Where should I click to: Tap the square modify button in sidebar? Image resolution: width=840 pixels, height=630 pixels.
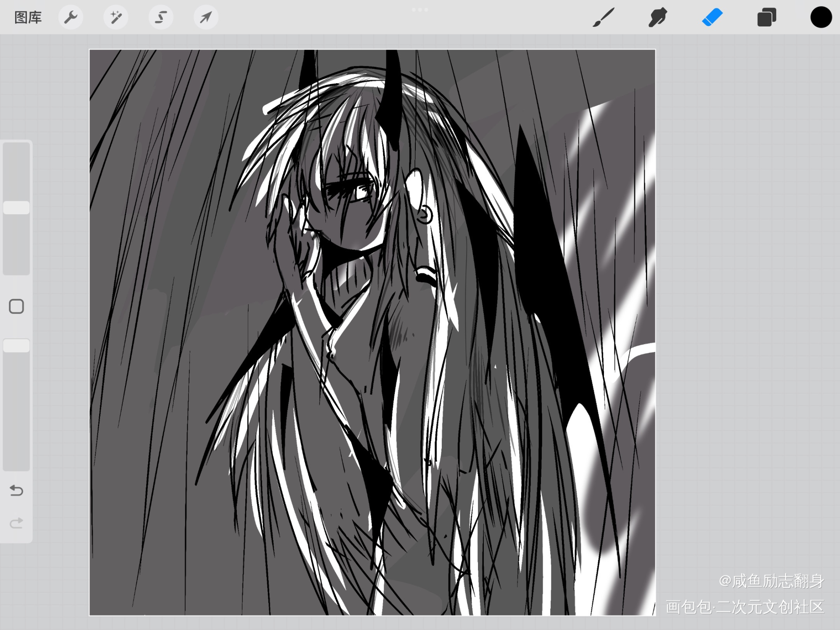(16, 307)
